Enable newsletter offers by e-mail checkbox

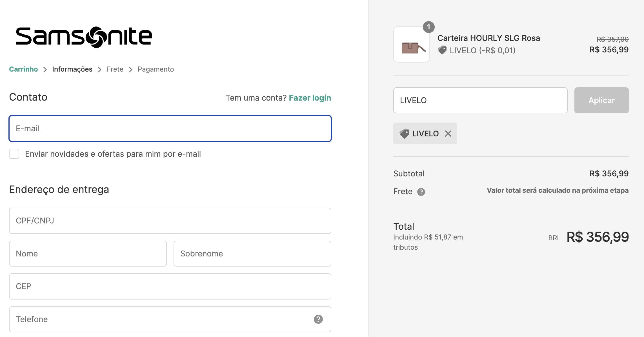[x=14, y=154]
